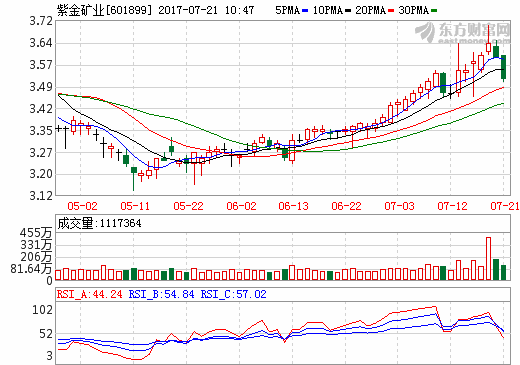Click the 81.64万 volume axis label

point(31,268)
